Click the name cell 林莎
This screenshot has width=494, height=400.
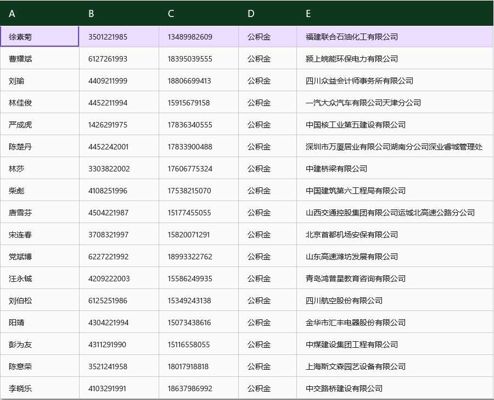coord(39,169)
